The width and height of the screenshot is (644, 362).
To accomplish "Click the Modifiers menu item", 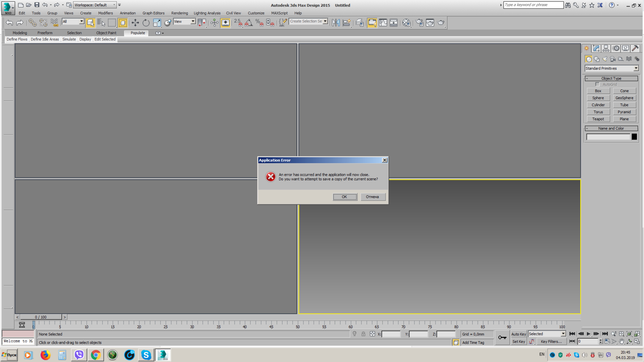I will pyautogui.click(x=105, y=13).
